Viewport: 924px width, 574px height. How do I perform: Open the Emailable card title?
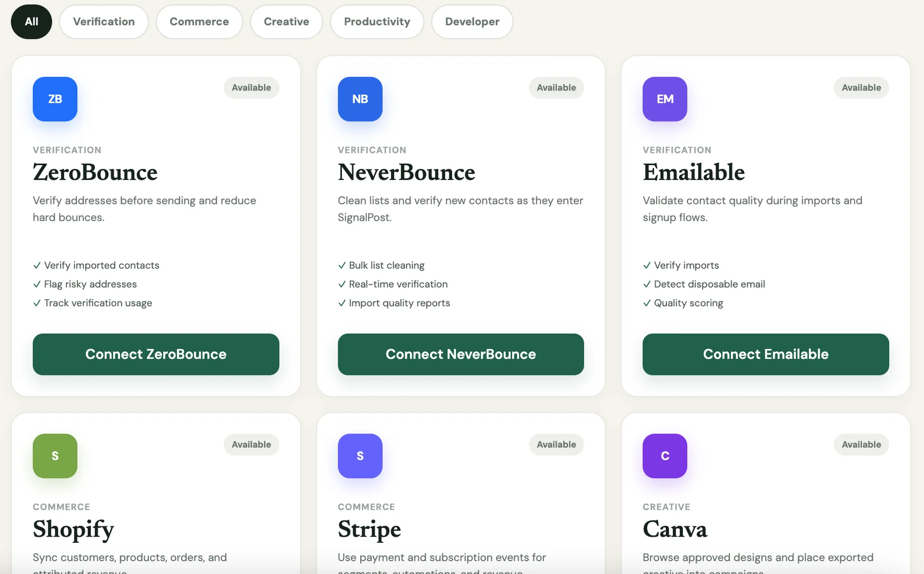[694, 172]
